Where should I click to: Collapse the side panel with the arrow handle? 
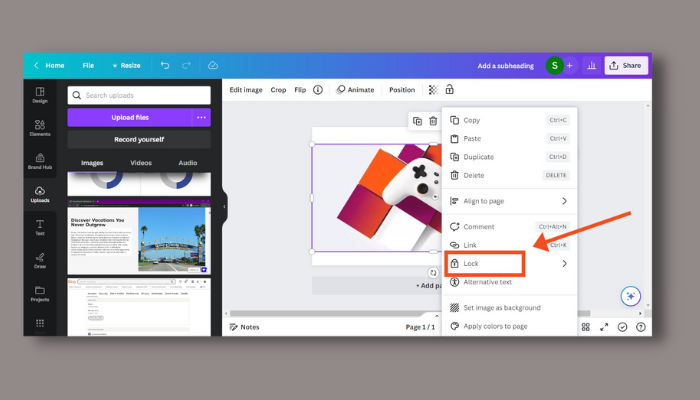[x=225, y=207]
